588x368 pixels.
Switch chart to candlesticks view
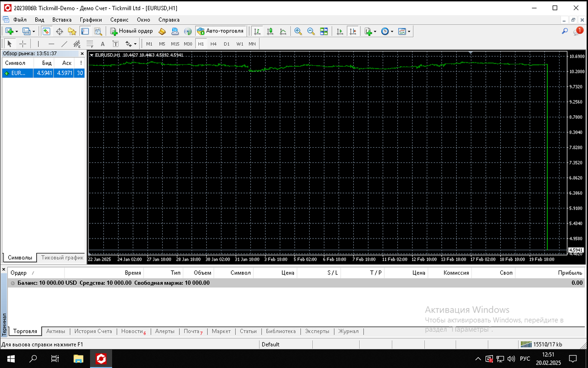(x=270, y=31)
